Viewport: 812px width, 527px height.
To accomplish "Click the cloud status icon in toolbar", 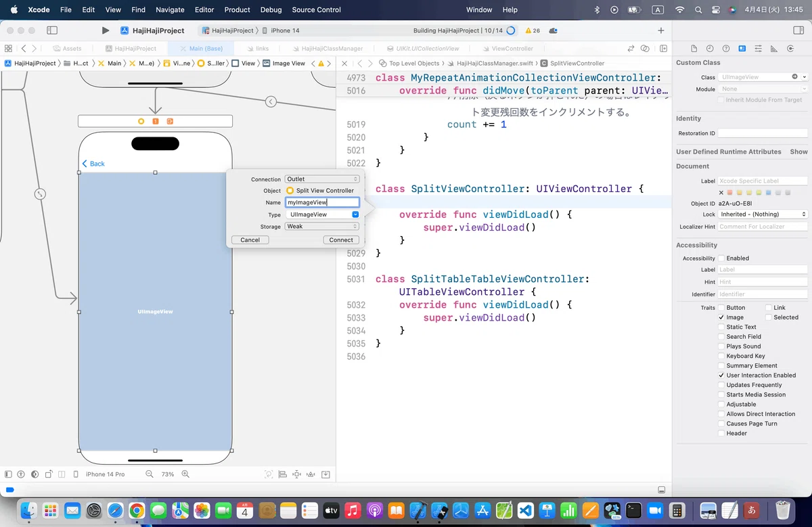I will click(x=554, y=30).
